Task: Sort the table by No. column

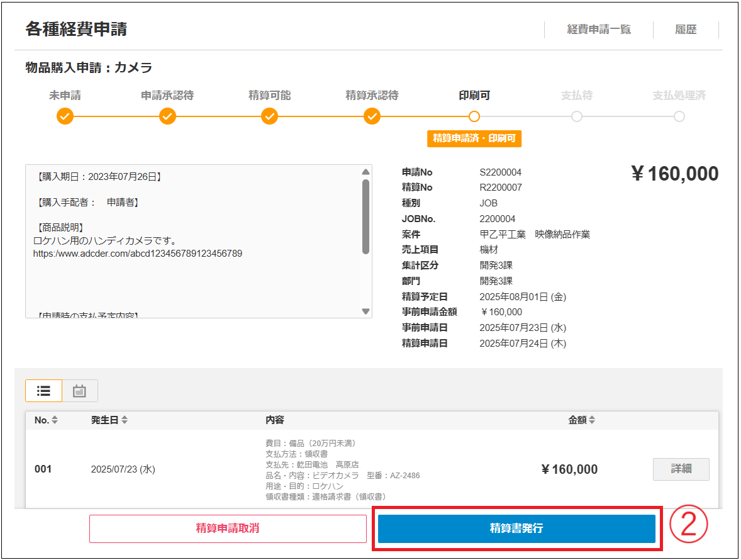Action: point(55,420)
